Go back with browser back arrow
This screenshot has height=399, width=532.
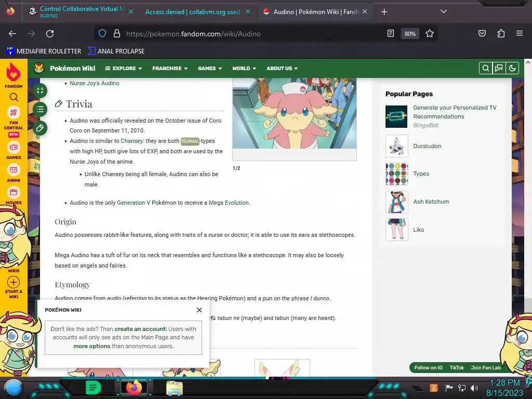(12, 34)
